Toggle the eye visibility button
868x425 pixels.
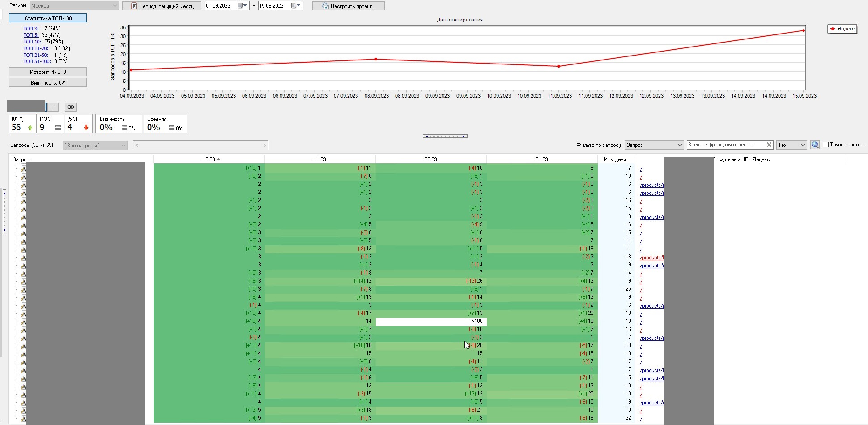[x=71, y=107]
